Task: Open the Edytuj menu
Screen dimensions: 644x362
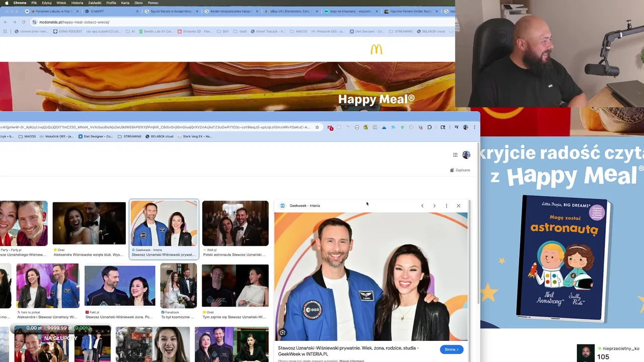Action: click(x=47, y=3)
